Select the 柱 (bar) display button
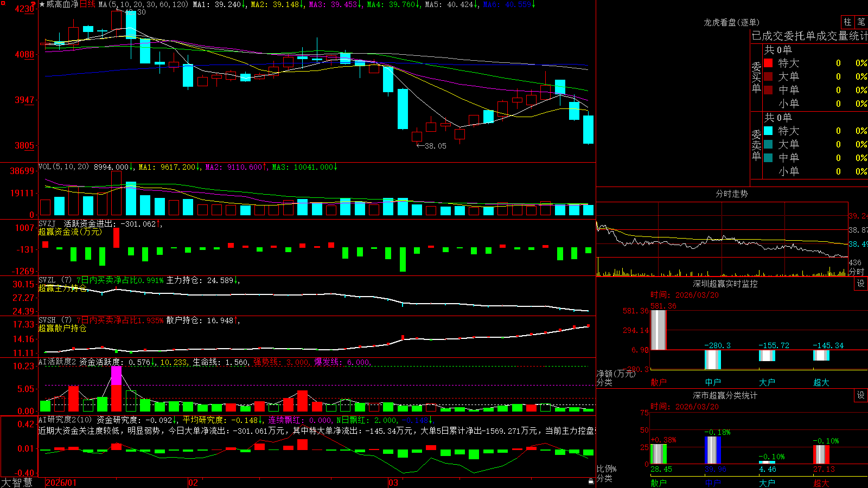Viewport: 868px width, 488px height. 847,22
